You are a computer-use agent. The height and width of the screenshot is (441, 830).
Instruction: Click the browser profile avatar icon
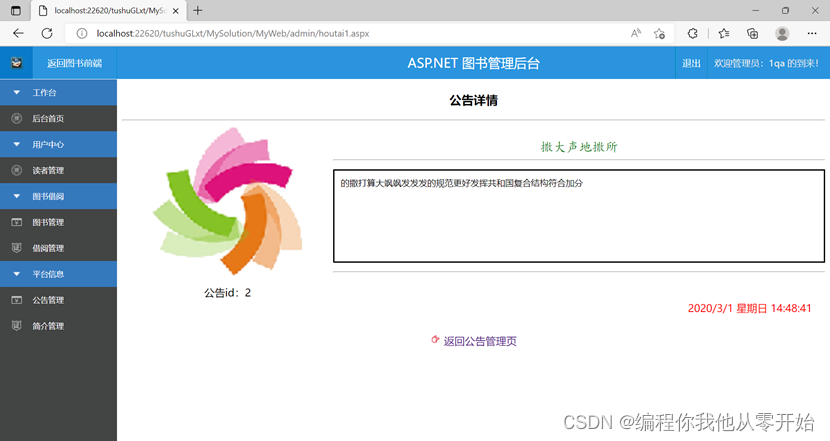[782, 33]
